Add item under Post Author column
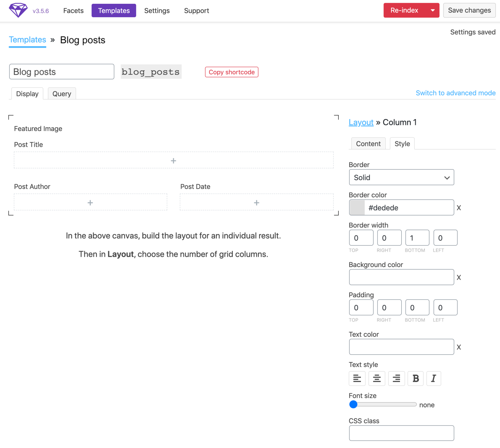 click(x=90, y=203)
